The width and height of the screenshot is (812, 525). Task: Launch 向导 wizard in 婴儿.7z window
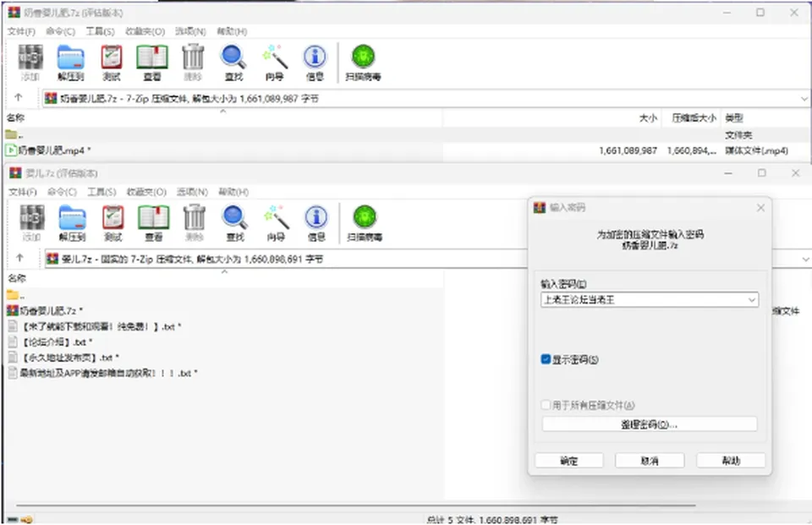pos(276,223)
